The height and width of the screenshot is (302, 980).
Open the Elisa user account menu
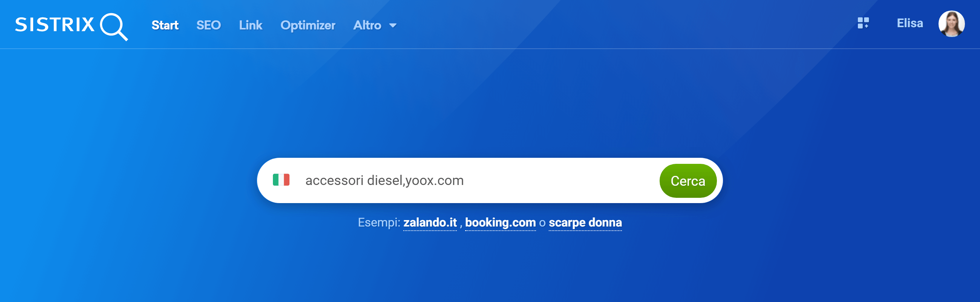[910, 23]
